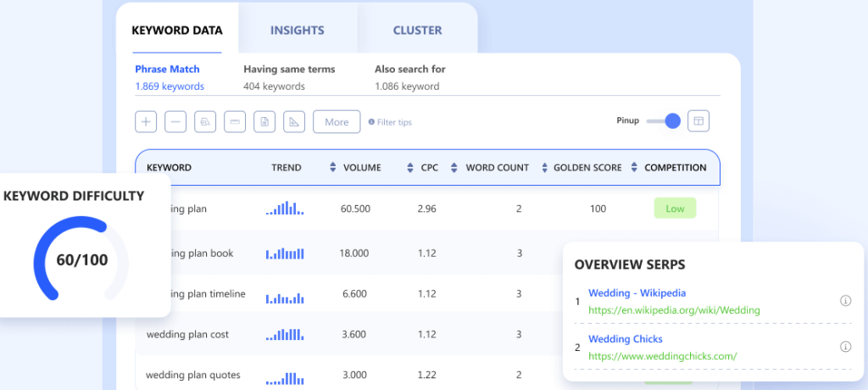Click the ruler filter icon

235,122
